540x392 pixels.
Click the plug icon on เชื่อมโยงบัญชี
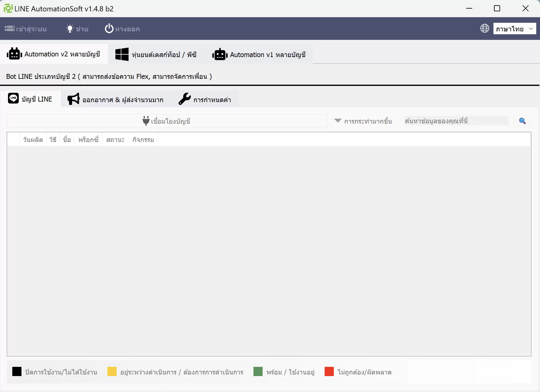[x=146, y=121]
